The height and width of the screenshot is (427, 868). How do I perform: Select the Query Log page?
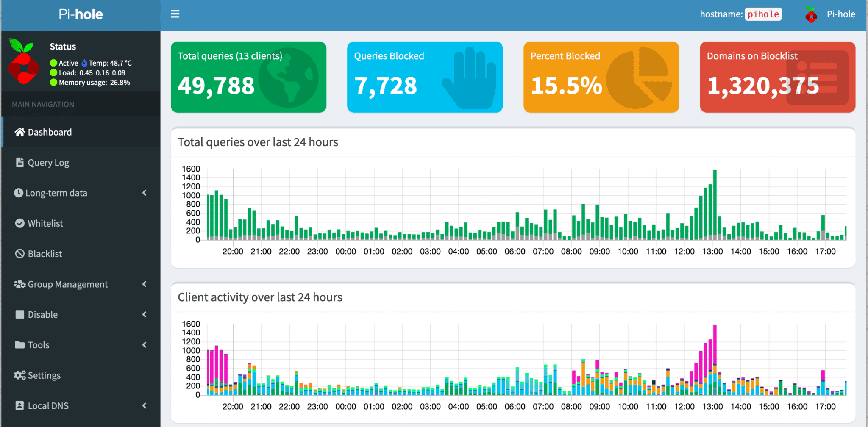[48, 162]
